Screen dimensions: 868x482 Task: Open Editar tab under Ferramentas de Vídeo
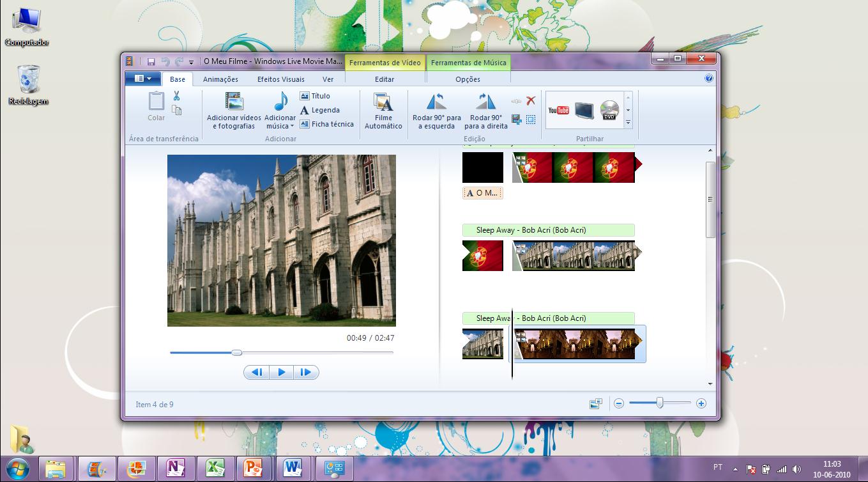click(x=385, y=79)
